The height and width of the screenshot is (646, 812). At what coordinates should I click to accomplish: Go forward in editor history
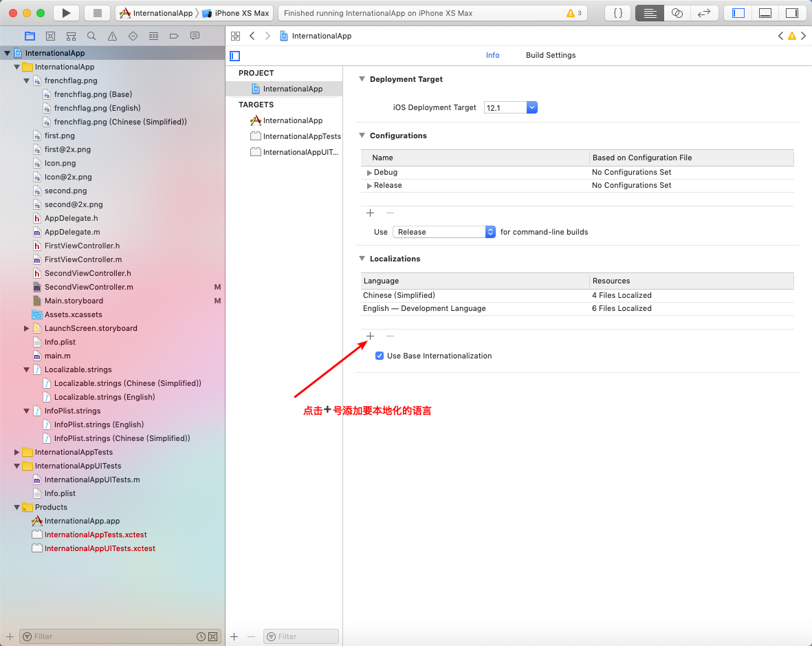267,36
